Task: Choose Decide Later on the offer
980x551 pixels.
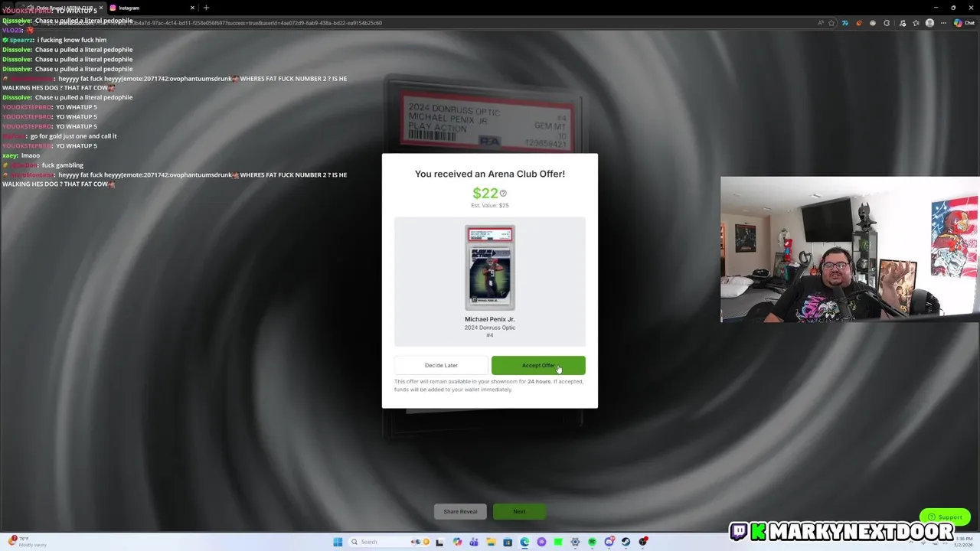Action: [x=441, y=365]
